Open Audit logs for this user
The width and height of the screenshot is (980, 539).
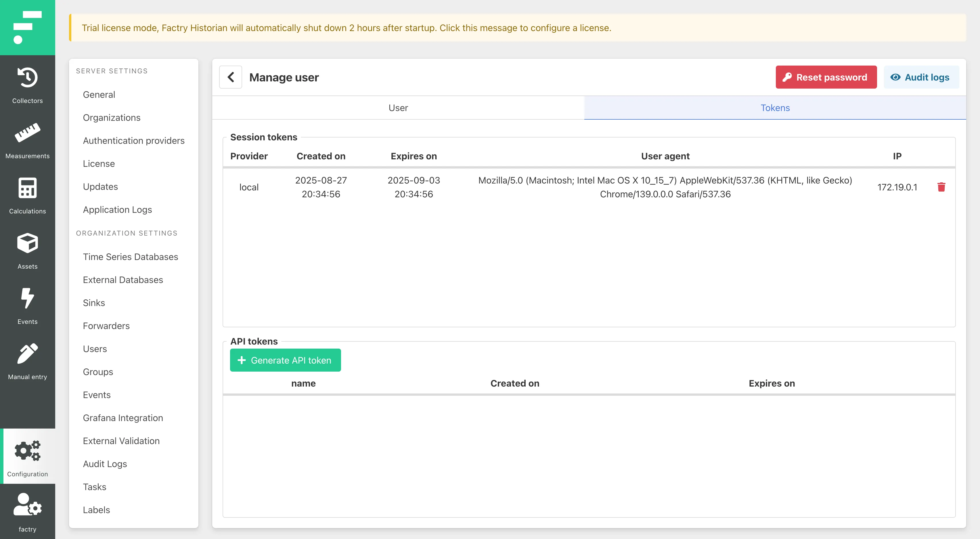921,77
